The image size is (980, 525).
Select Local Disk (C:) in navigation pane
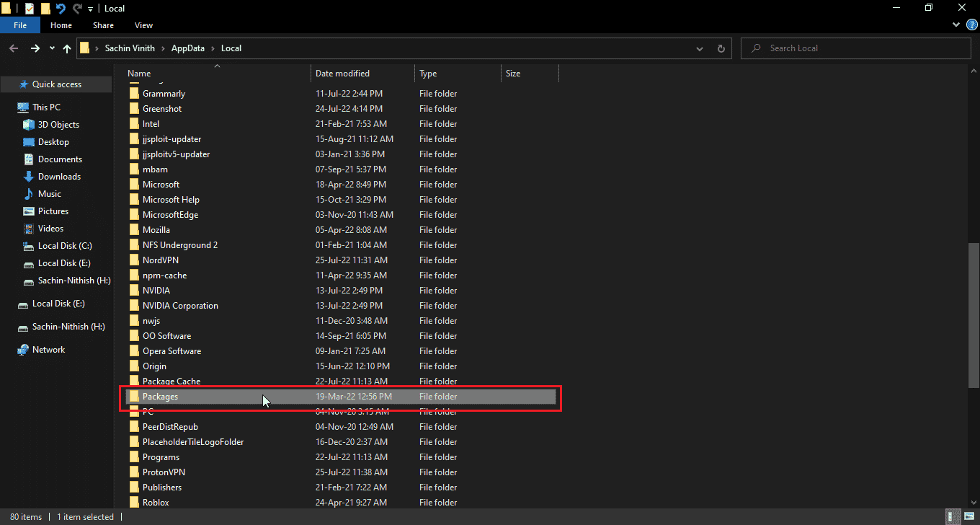(65, 246)
